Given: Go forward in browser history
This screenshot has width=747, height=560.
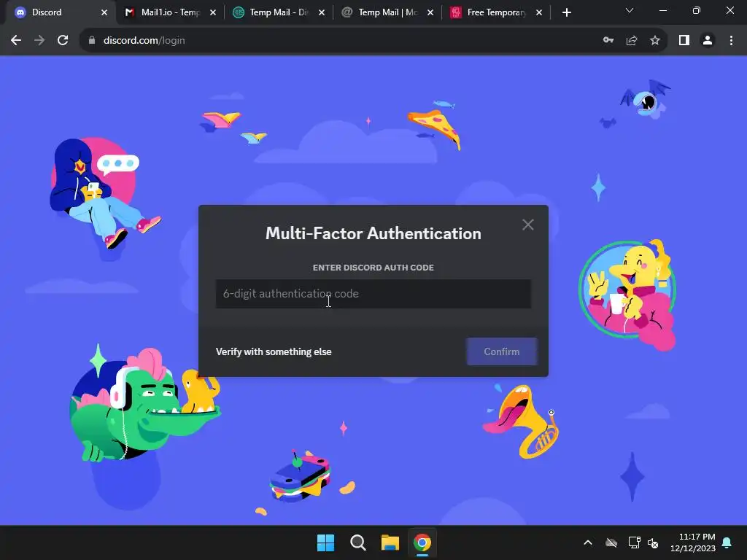Looking at the screenshot, I should click(39, 41).
